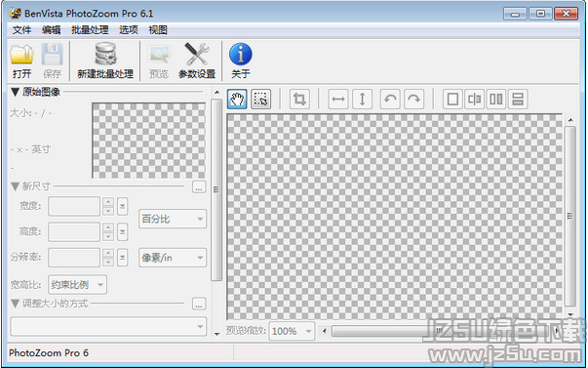The height and width of the screenshot is (368, 588).
Task: Open the 批量处理 (Batch) menu
Action: coord(90,30)
